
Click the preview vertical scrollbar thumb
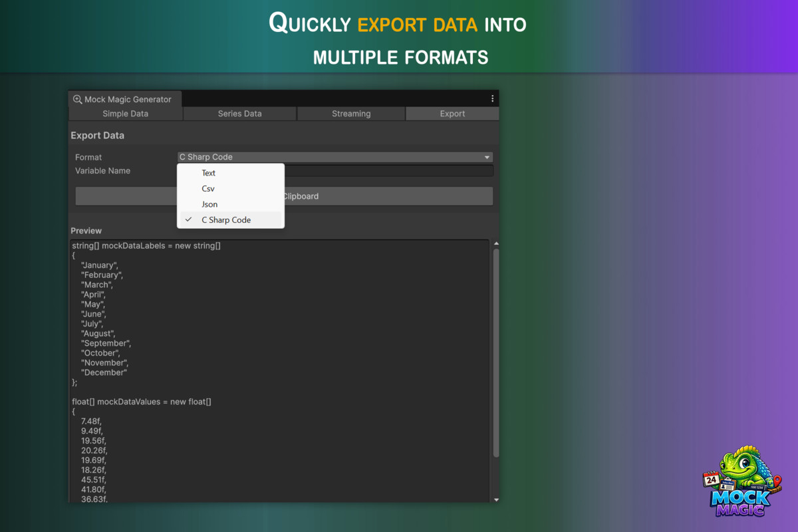click(496, 353)
